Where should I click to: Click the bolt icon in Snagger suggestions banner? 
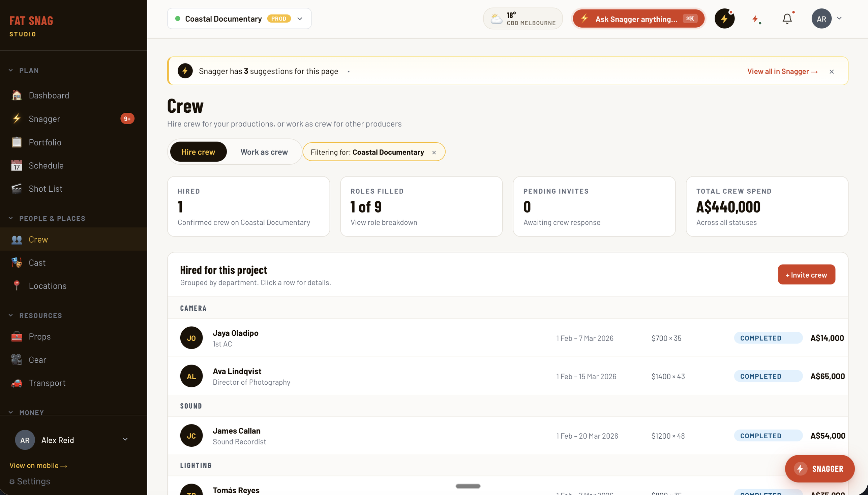(x=185, y=71)
